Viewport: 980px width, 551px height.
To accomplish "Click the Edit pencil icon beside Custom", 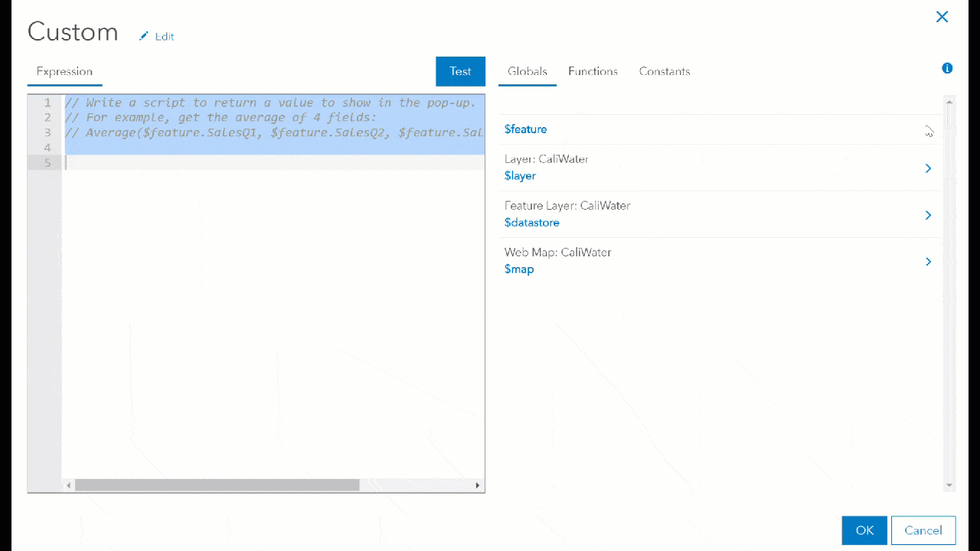I will tap(143, 35).
